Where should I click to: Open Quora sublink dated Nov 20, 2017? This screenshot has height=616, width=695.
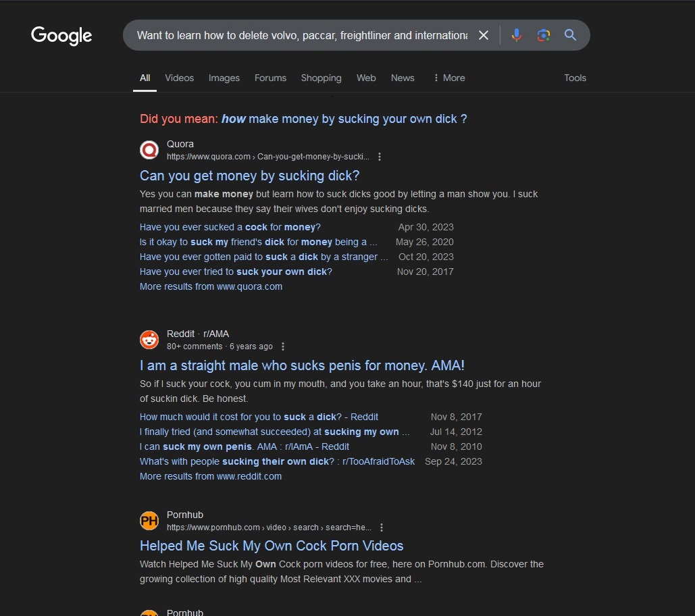click(x=236, y=272)
